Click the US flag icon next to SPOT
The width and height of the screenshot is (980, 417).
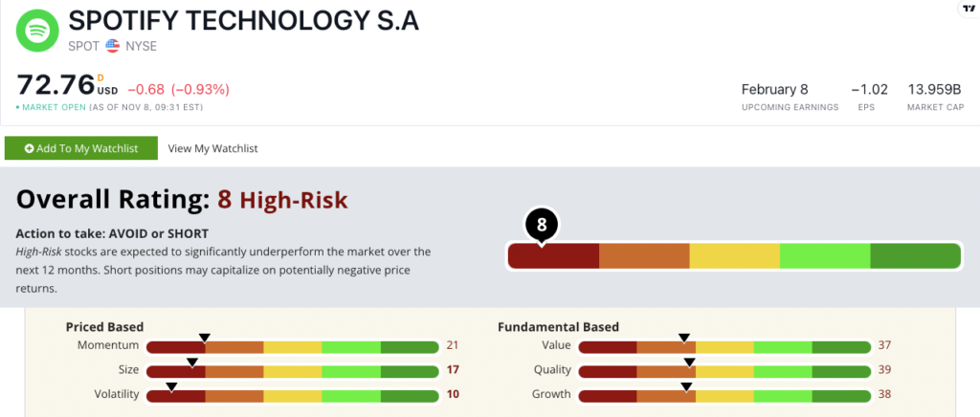coord(113,46)
